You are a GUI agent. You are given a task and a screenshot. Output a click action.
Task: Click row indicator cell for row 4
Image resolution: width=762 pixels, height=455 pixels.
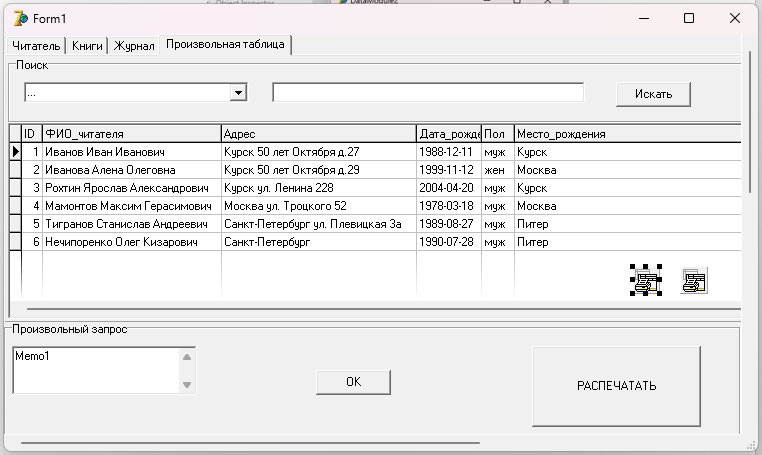[x=16, y=206]
